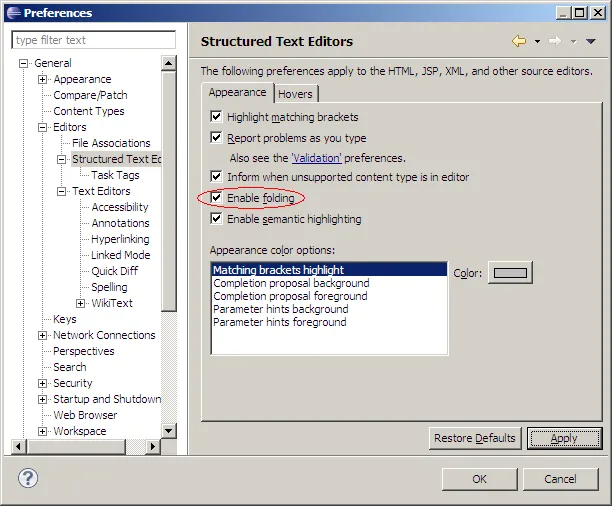612x506 pixels.
Task: Open the Color swatch picker button
Action: [510, 273]
